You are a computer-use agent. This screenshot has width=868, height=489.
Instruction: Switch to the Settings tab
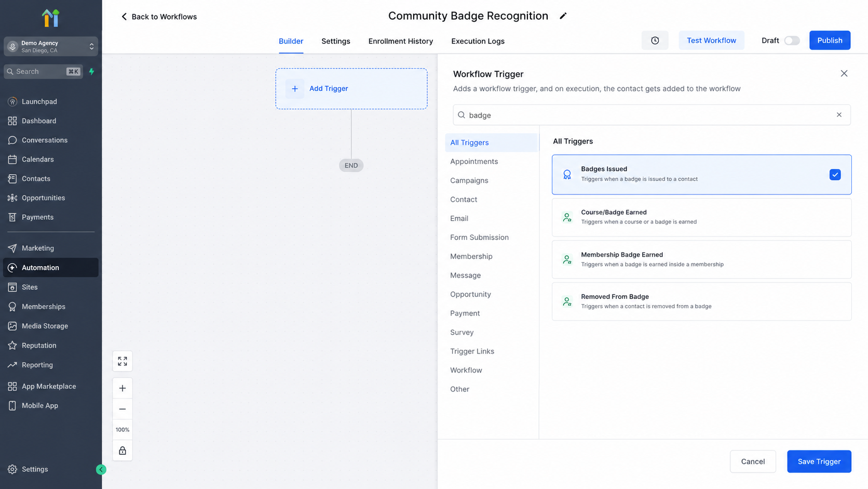pos(335,41)
